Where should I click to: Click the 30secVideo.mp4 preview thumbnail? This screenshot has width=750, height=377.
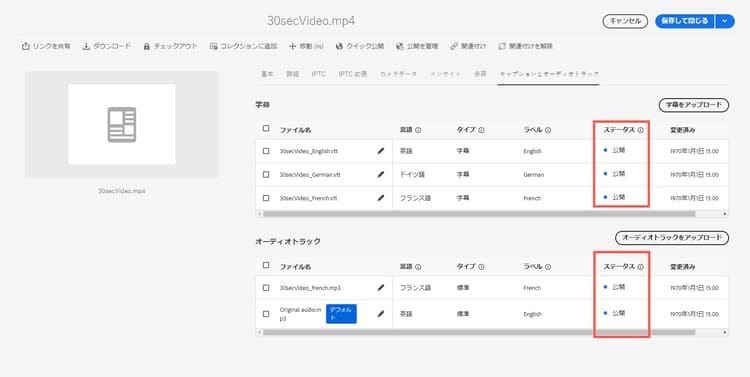121,124
